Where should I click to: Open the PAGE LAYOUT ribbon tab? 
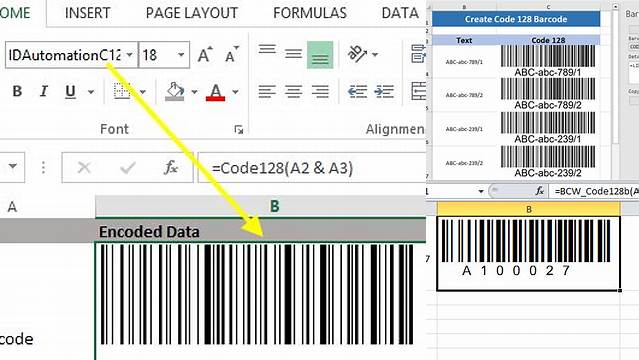[192, 13]
